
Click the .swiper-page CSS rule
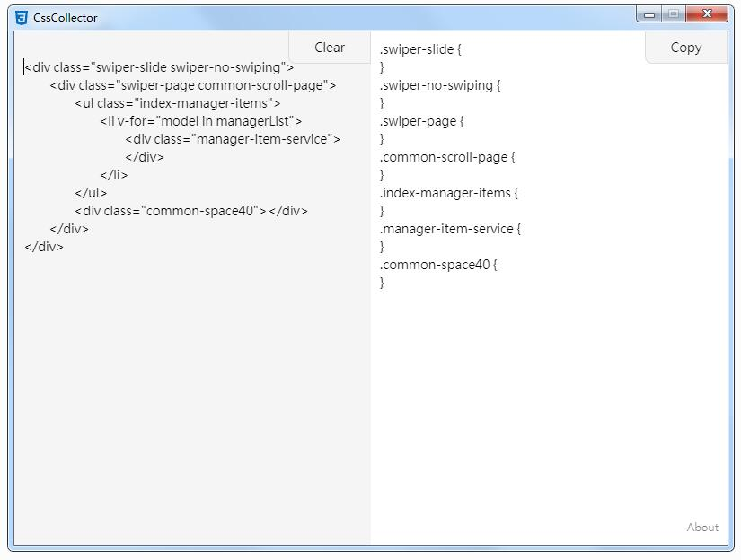tap(422, 121)
